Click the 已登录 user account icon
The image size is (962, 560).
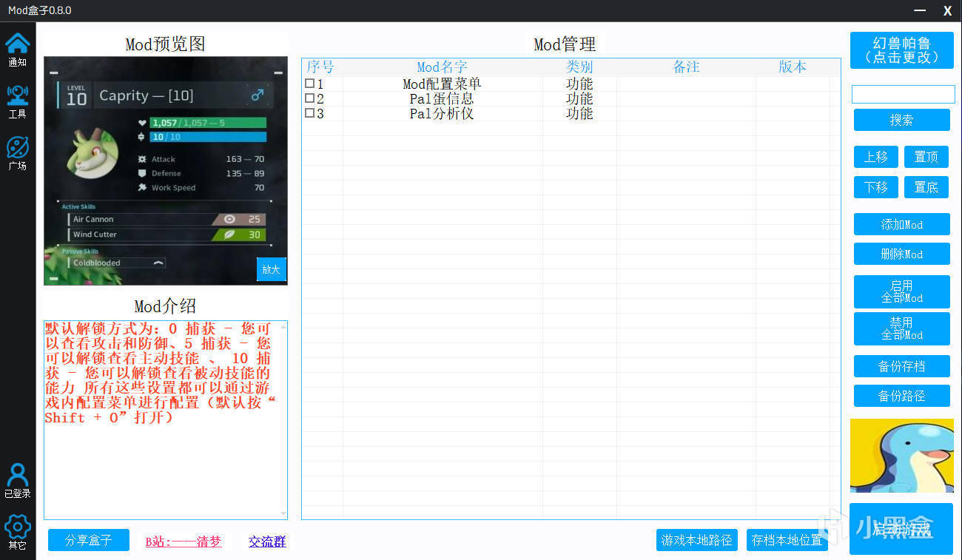pyautogui.click(x=18, y=481)
